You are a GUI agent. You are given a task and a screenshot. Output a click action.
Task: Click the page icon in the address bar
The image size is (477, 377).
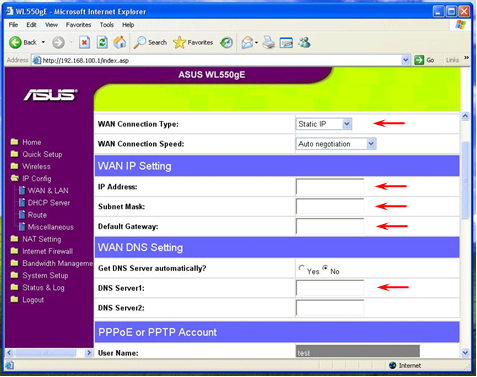[x=36, y=60]
